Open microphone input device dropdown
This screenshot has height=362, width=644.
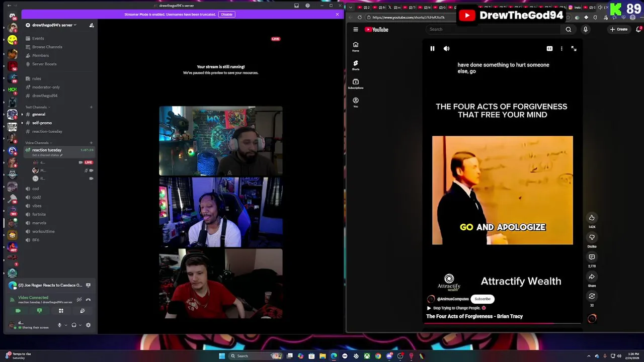click(65, 325)
